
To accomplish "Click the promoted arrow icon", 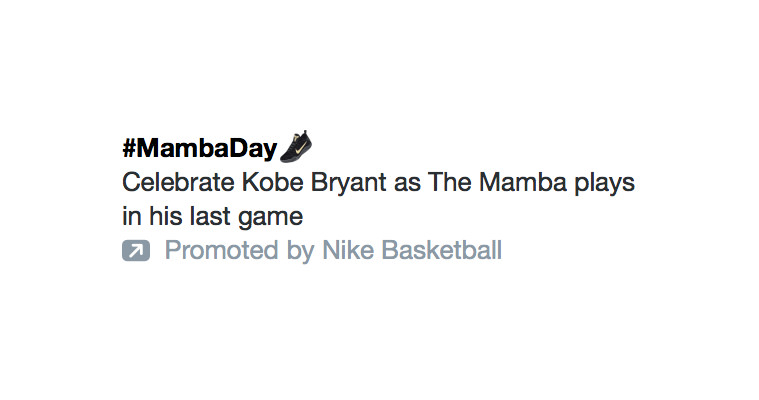I will pyautogui.click(x=136, y=250).
